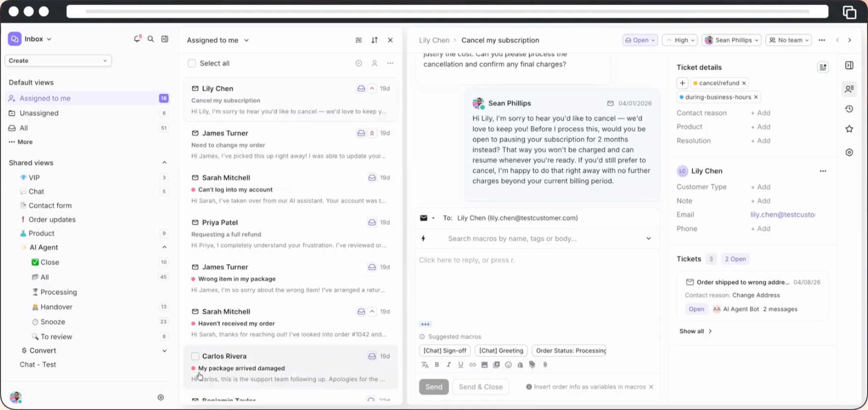Insert an image into the reply
This screenshot has width=868, height=410.
tap(484, 365)
